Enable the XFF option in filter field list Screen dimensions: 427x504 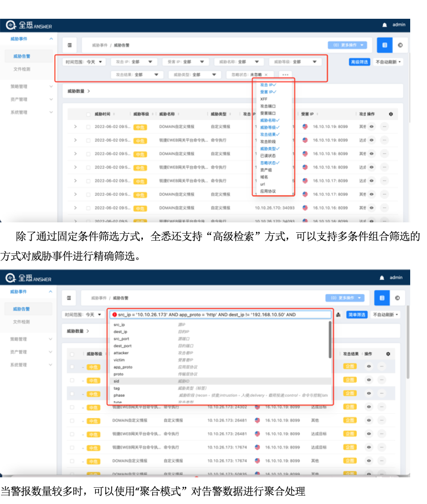click(x=264, y=99)
